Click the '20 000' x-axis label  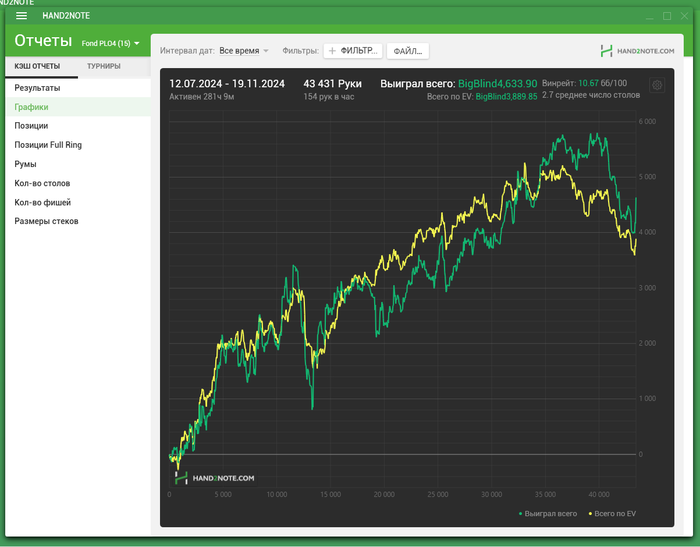pos(384,495)
